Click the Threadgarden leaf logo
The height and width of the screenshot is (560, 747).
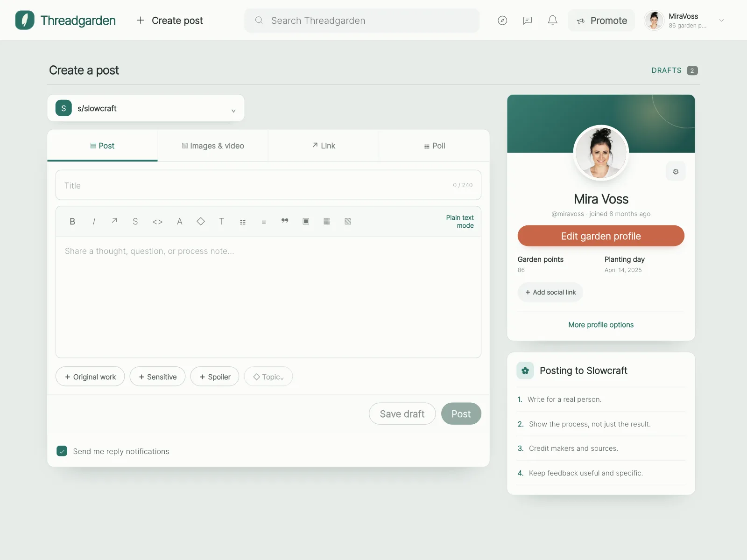(x=25, y=20)
